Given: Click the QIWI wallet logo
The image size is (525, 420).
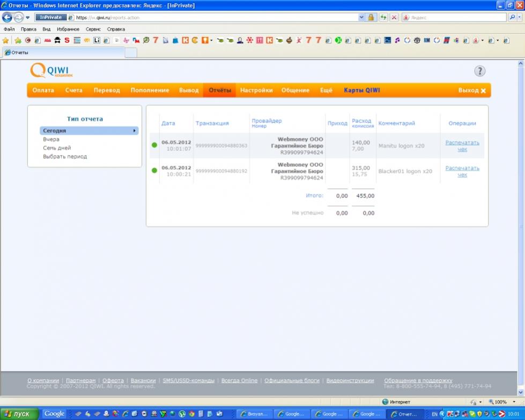Looking at the screenshot, I should (x=51, y=71).
